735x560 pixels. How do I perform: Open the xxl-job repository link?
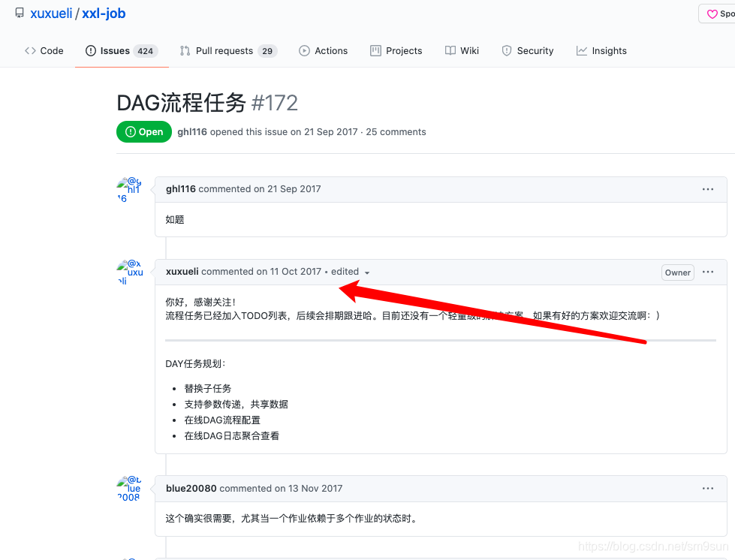pyautogui.click(x=104, y=13)
